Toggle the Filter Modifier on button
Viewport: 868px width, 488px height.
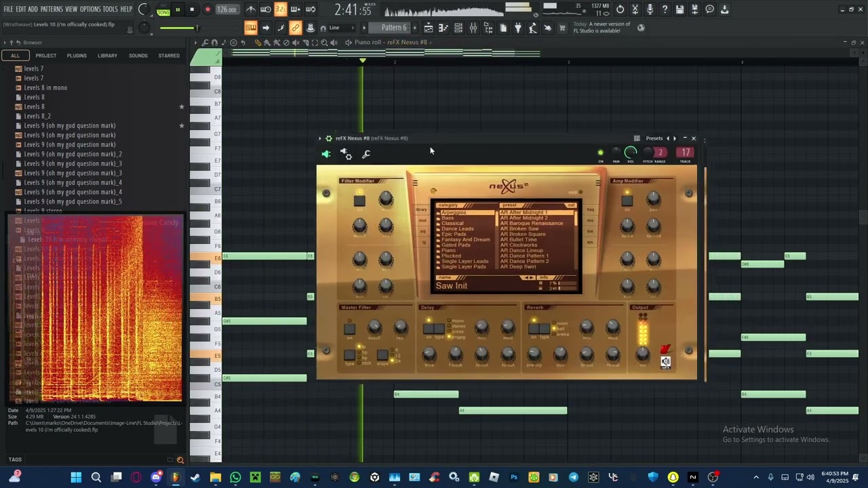click(x=359, y=201)
